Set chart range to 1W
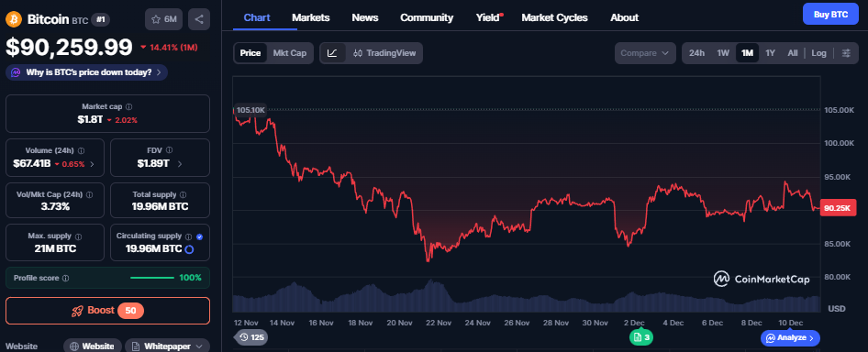Viewport: 868px width, 352px height. pos(723,53)
